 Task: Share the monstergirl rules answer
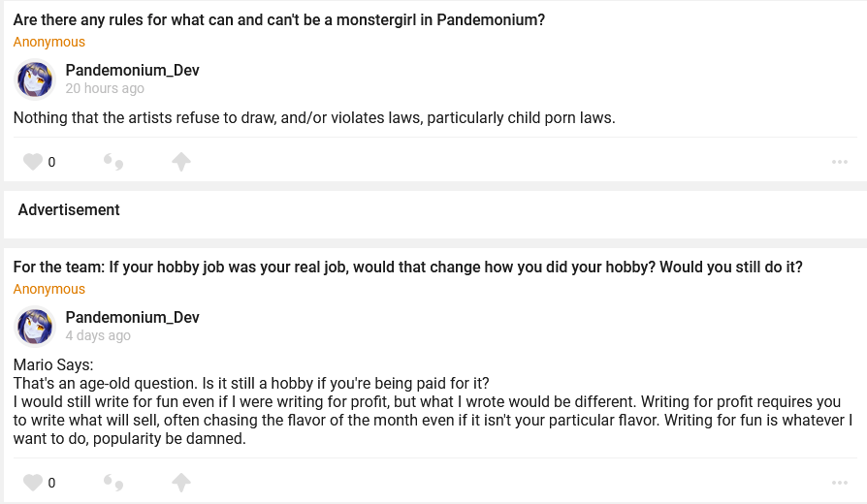180,162
